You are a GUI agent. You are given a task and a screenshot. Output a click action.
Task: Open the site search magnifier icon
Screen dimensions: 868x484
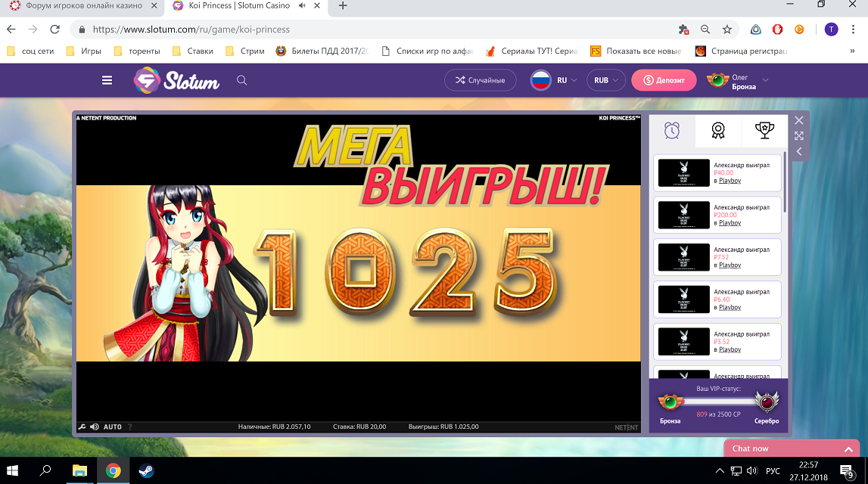[242, 80]
